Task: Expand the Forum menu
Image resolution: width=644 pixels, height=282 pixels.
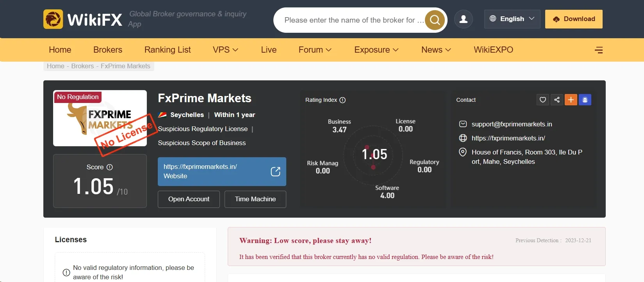Action: pyautogui.click(x=315, y=50)
